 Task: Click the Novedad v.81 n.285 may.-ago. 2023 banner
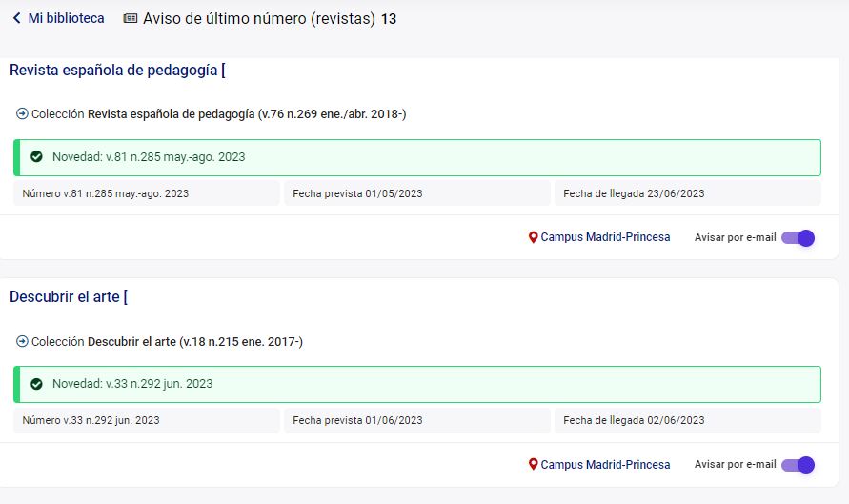(417, 157)
